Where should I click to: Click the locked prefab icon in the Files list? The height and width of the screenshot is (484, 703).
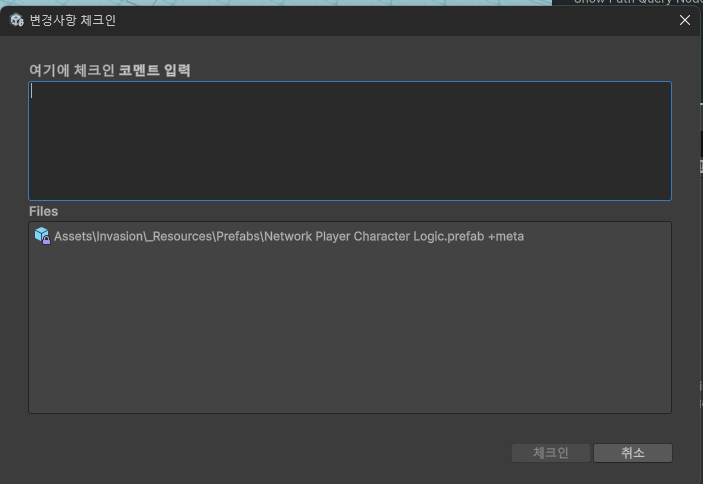42,236
